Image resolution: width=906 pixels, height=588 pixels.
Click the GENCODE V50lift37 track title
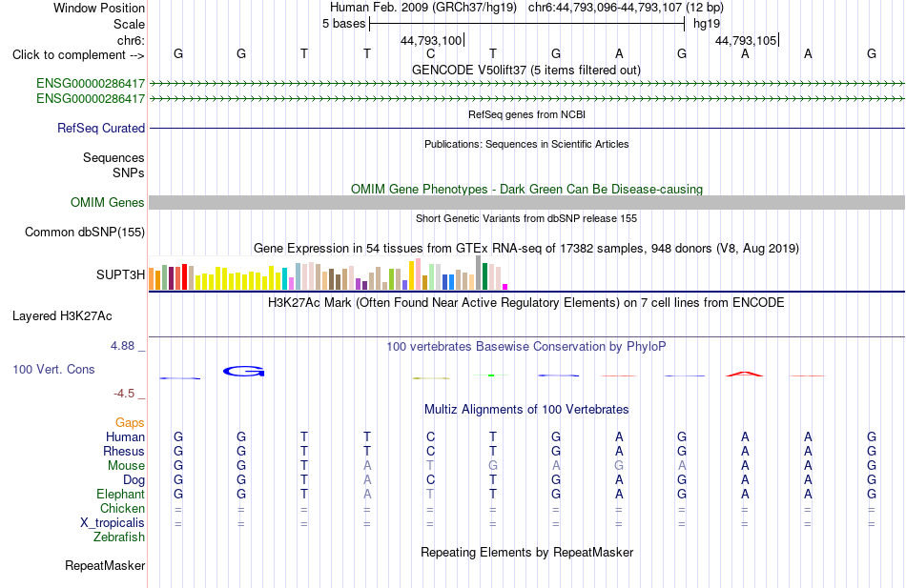pos(526,70)
